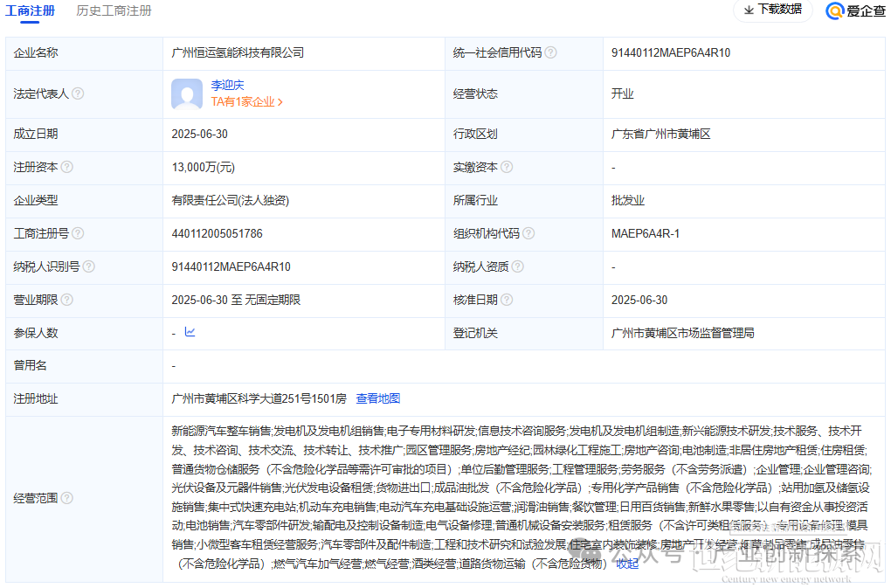Image resolution: width=891 pixels, height=588 pixels.
Task: Open 李迎庆 legal representative profile
Action: [x=227, y=85]
